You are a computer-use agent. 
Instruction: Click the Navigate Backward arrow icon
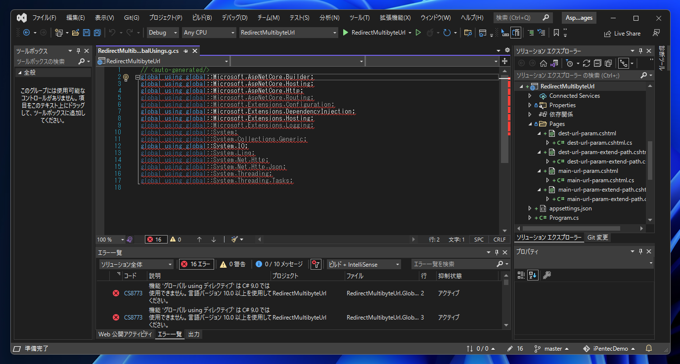point(26,33)
